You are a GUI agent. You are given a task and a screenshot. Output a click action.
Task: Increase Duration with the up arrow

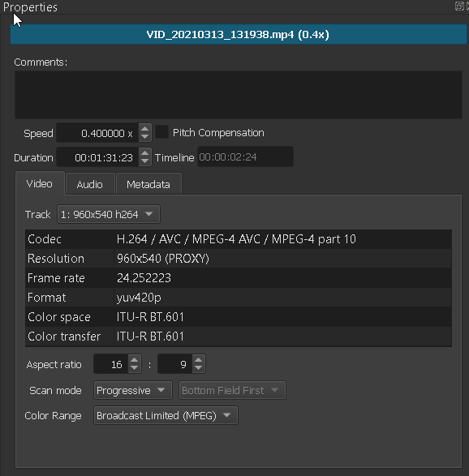coord(145,153)
